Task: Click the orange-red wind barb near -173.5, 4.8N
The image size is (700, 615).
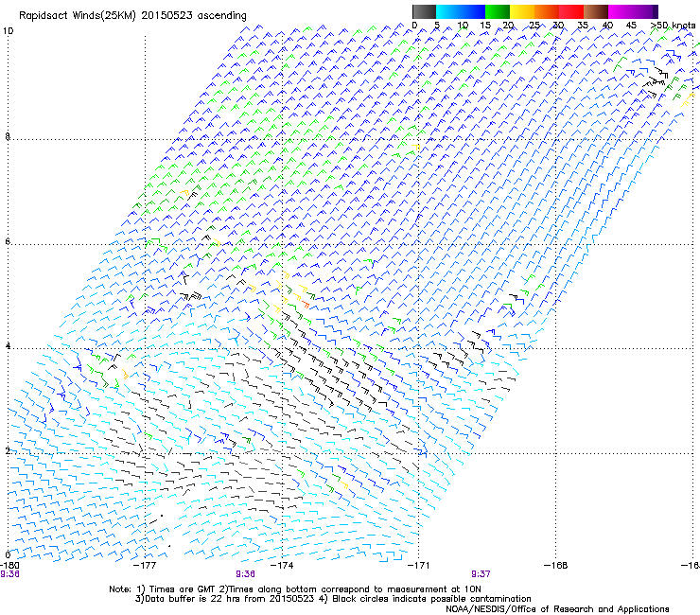Action: (306, 305)
